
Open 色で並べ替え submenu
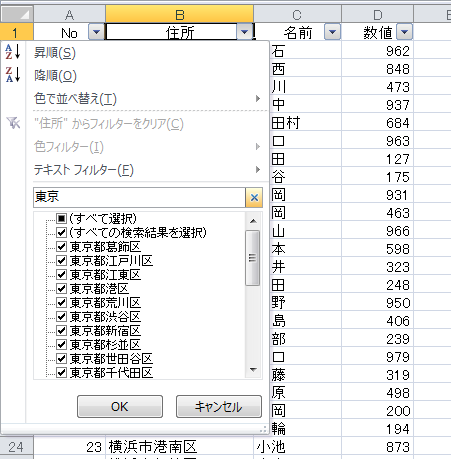click(x=148, y=99)
